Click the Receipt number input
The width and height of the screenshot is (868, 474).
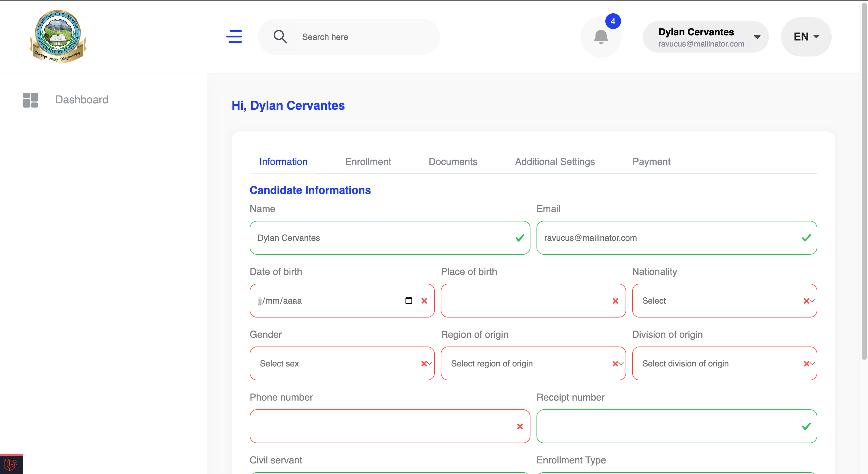676,427
